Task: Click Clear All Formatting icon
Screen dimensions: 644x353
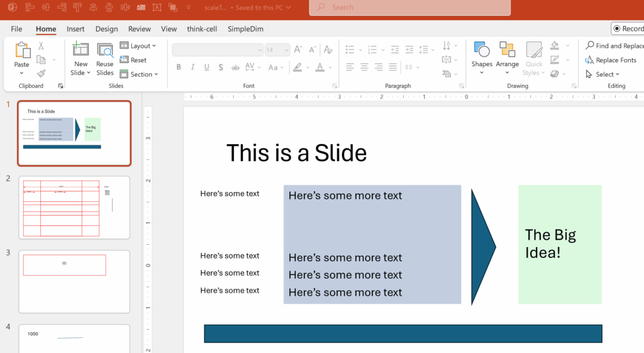Action: coord(328,50)
